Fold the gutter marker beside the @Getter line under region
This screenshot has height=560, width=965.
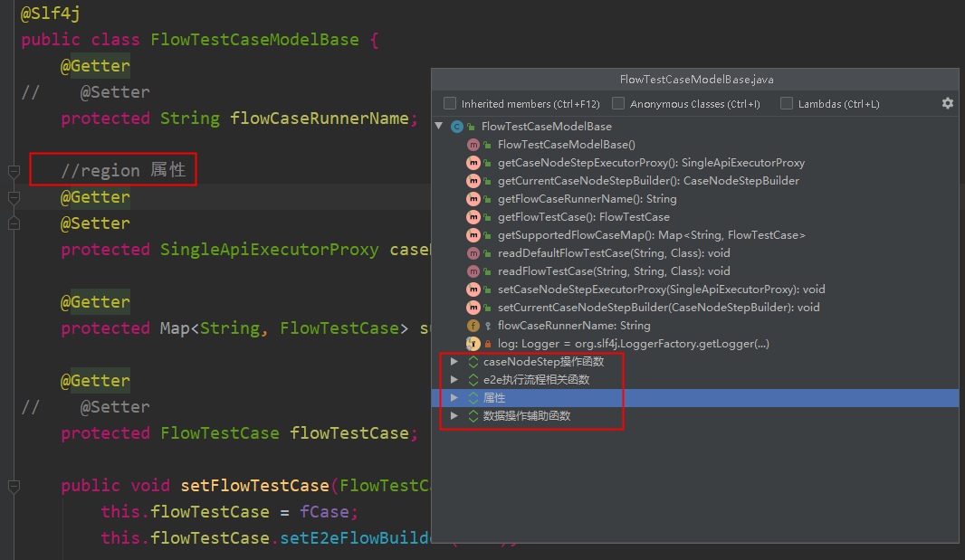coord(14,197)
